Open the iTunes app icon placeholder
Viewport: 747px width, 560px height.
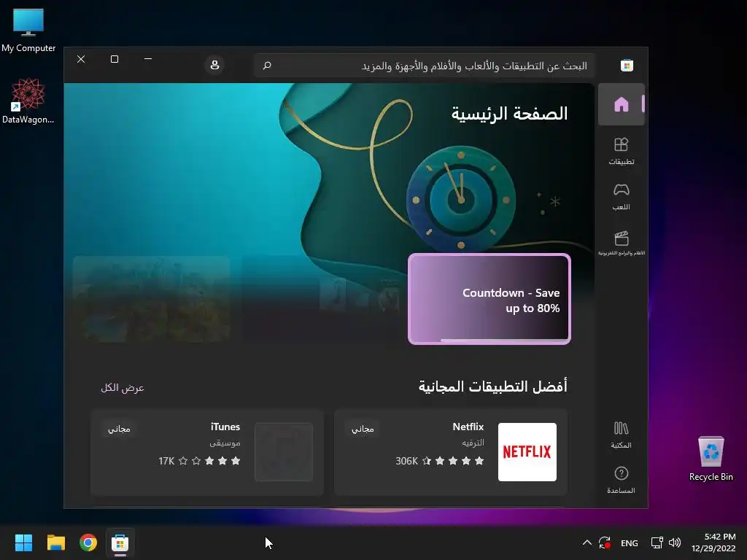284,452
